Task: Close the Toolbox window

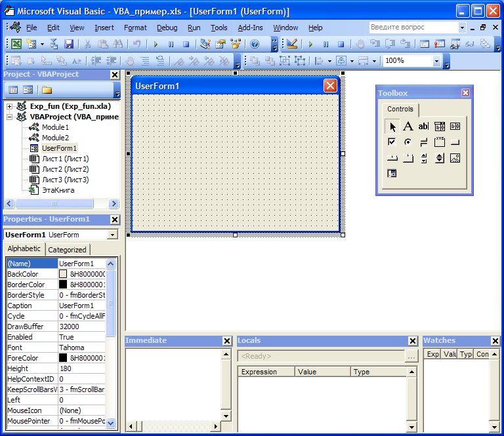Action: [x=465, y=93]
